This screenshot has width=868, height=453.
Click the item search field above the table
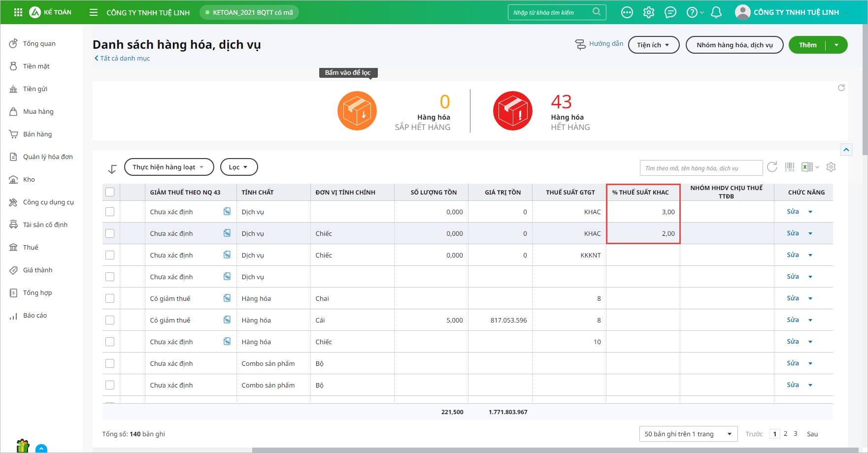pyautogui.click(x=701, y=168)
